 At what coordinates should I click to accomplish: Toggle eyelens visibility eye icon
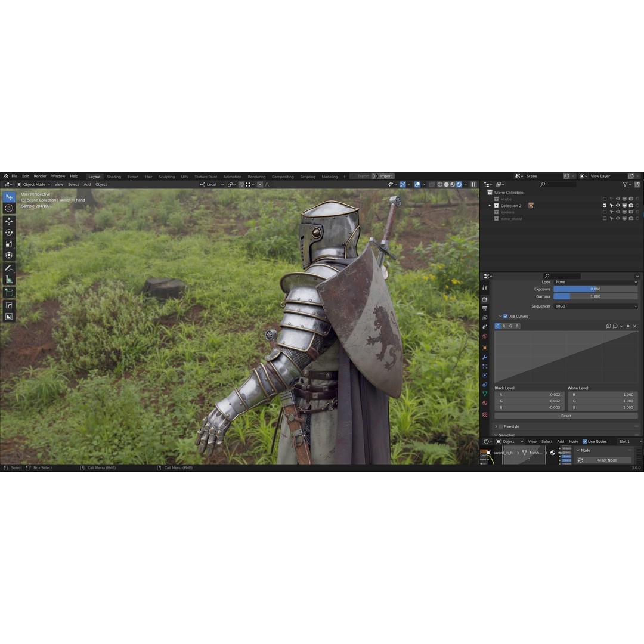(618, 212)
